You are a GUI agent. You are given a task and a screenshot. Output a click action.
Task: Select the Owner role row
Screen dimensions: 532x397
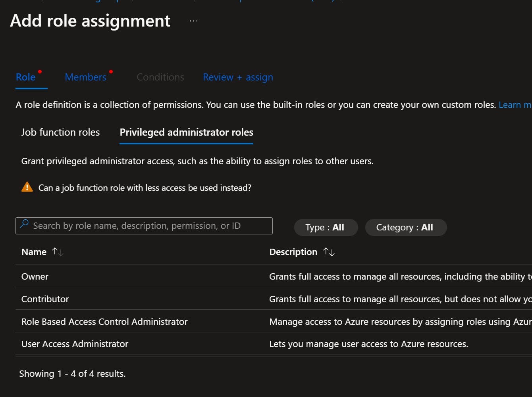tap(274, 276)
